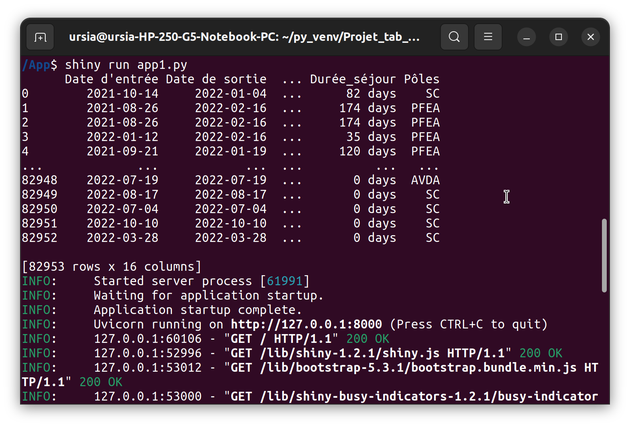
Task: Click the http://127.0.0.1:8000 server URL
Action: (306, 324)
